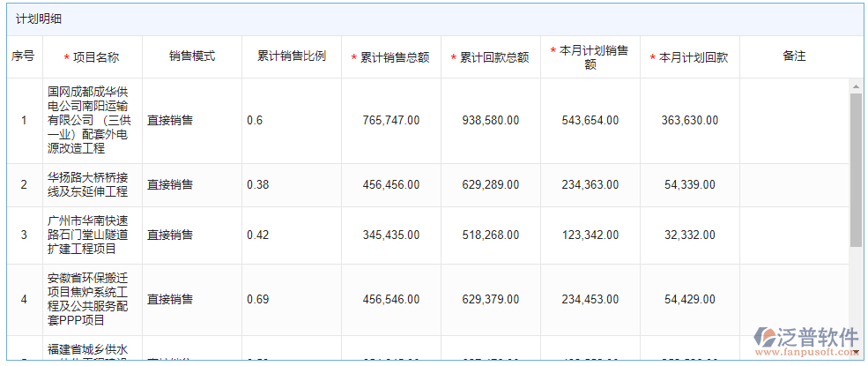Open 直接销售 dropdown in row 2
The width and height of the screenshot is (868, 366).
192,185
